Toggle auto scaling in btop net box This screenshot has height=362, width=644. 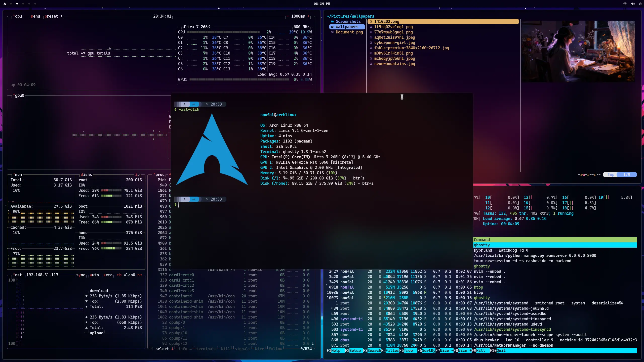click(x=94, y=275)
